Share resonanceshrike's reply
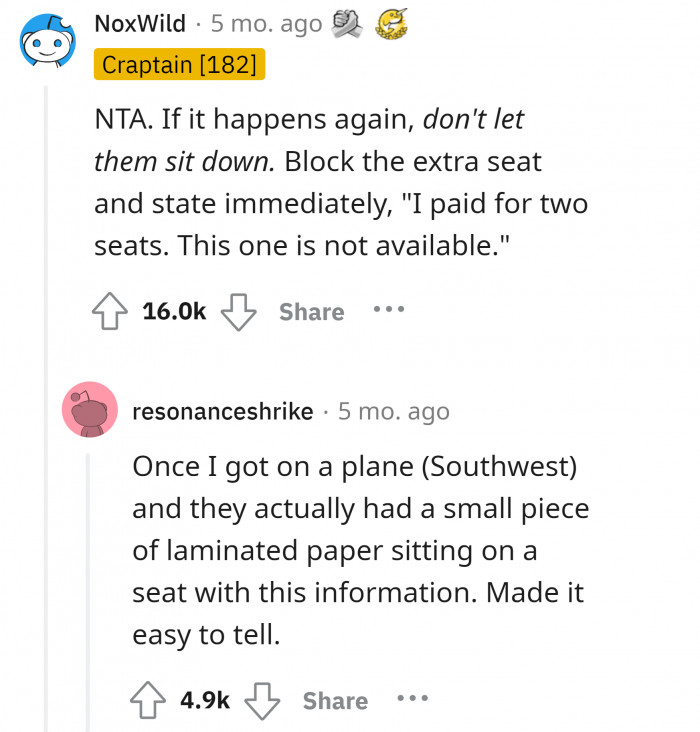This screenshot has height=732, width=700. pos(335,701)
